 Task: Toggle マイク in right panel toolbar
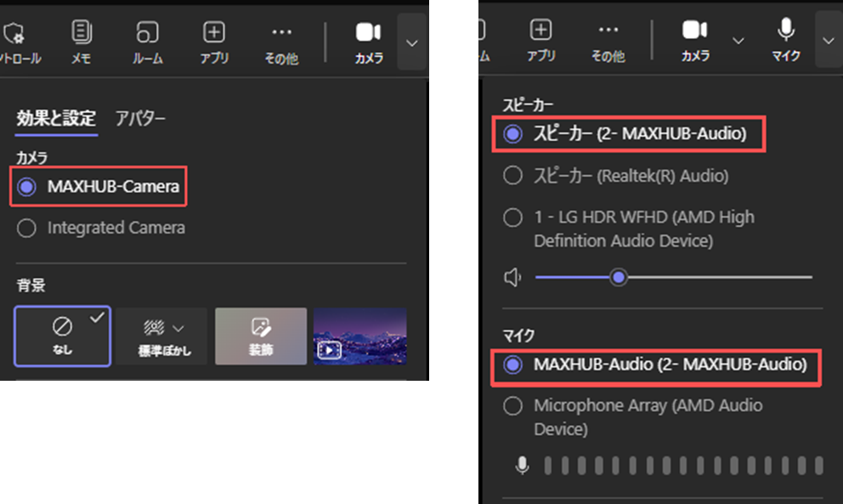786,40
